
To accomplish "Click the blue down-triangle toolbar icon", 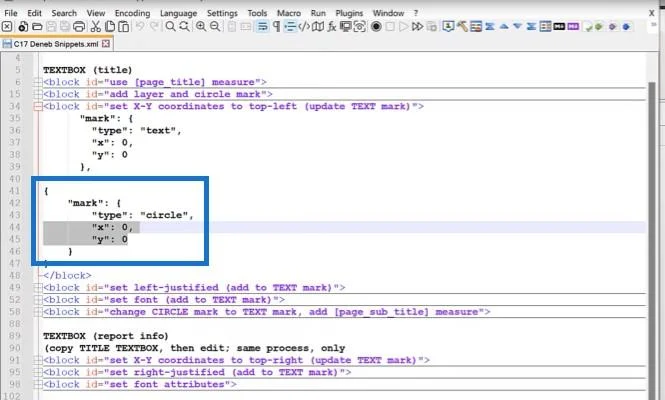I will (x=517, y=27).
